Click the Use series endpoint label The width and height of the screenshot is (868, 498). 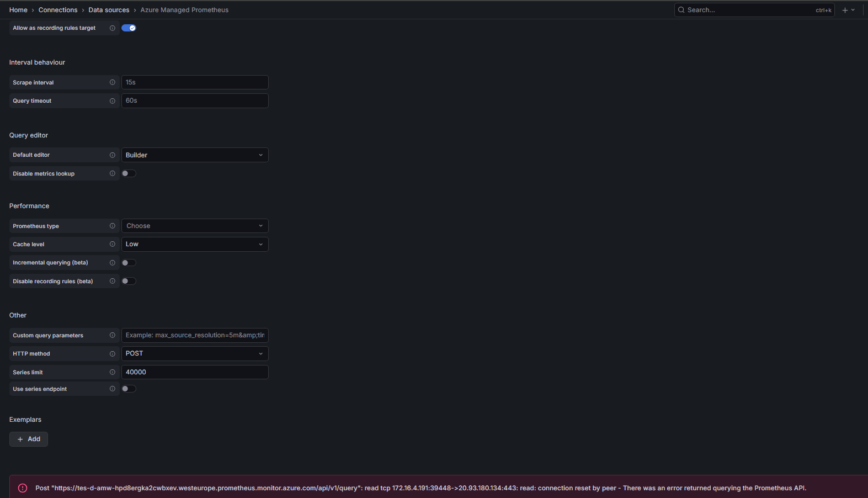40,389
